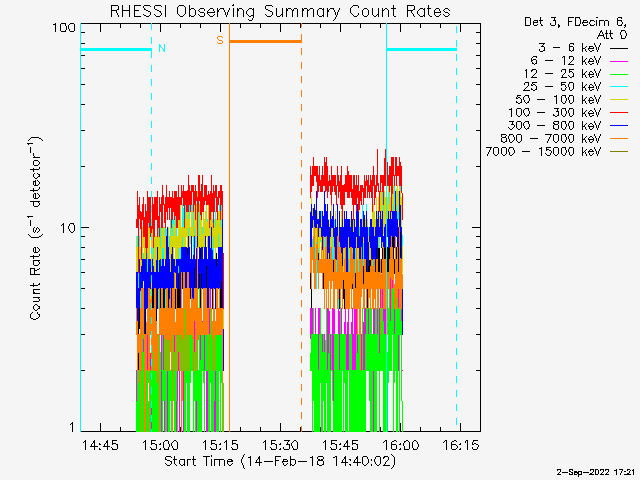The image size is (640, 480).
Task: Click the red line swatch for 100 - 300 keV
Action: pyautogui.click(x=619, y=113)
